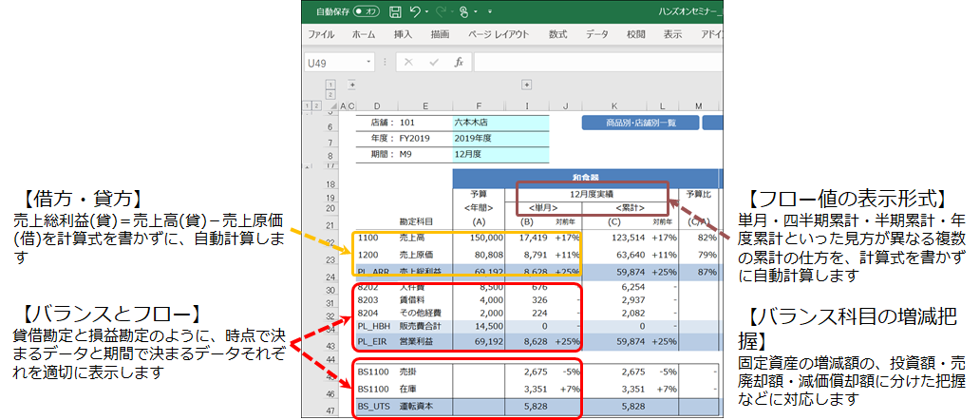Image resolution: width=980 pixels, height=420 pixels.
Task: Expand column group plus above column I
Action: 526,85
